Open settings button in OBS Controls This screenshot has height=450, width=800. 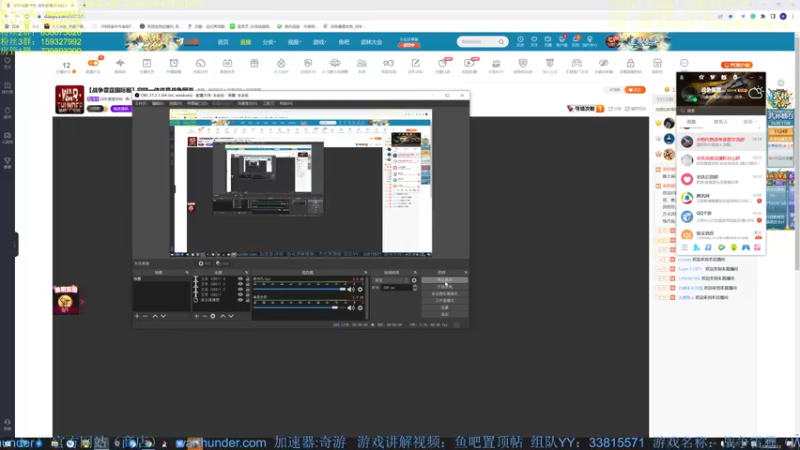click(444, 308)
